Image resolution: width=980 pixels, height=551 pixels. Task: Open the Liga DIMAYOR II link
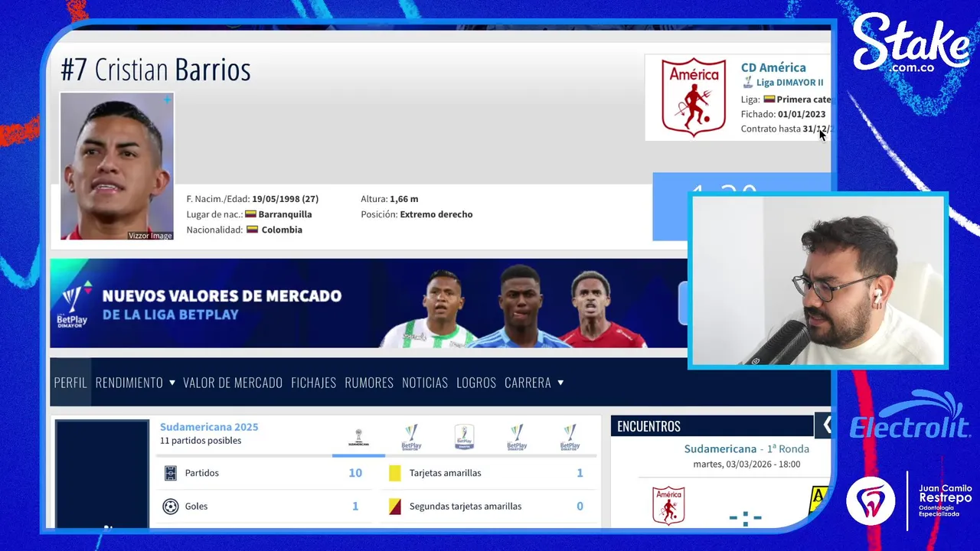(790, 83)
